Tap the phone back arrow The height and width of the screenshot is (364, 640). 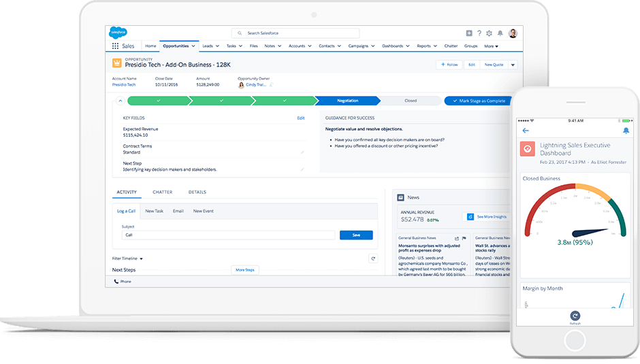pyautogui.click(x=525, y=131)
